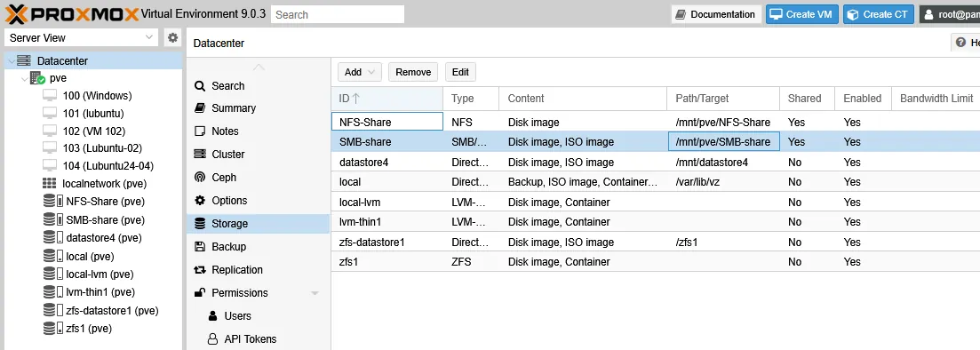Screen dimensions: 980x350
Task: Open the Server View dropdown
Action: pos(149,37)
